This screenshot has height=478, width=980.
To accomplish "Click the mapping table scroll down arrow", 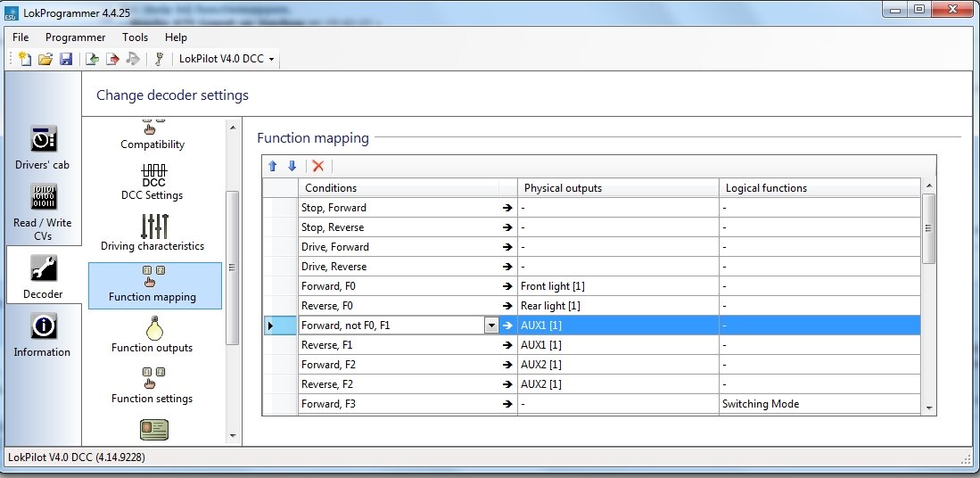I will point(929,408).
